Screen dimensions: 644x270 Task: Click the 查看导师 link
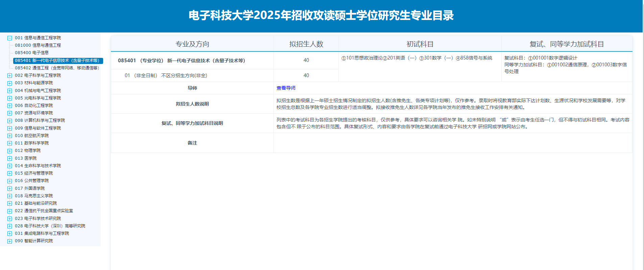[286, 88]
